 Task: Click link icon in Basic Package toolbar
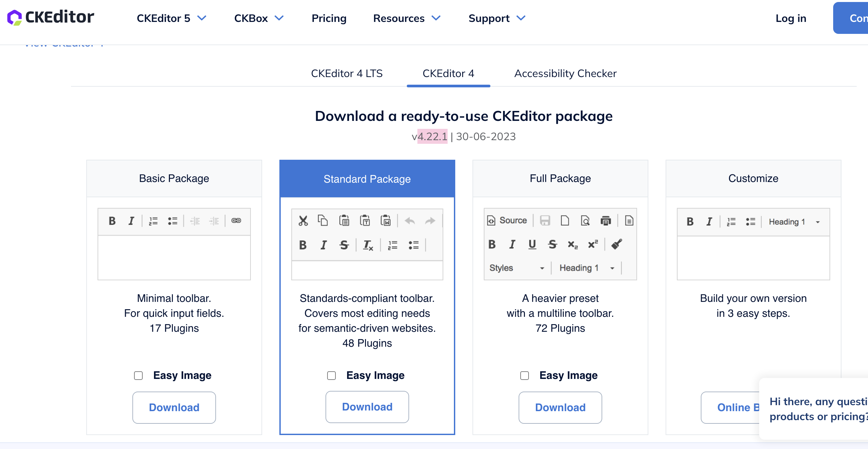[x=236, y=221]
